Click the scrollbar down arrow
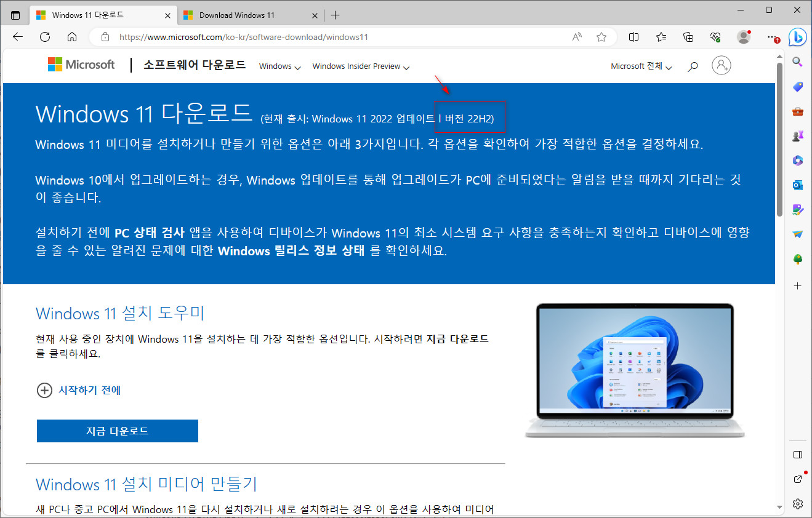Image resolution: width=812 pixels, height=518 pixels. 780,508
